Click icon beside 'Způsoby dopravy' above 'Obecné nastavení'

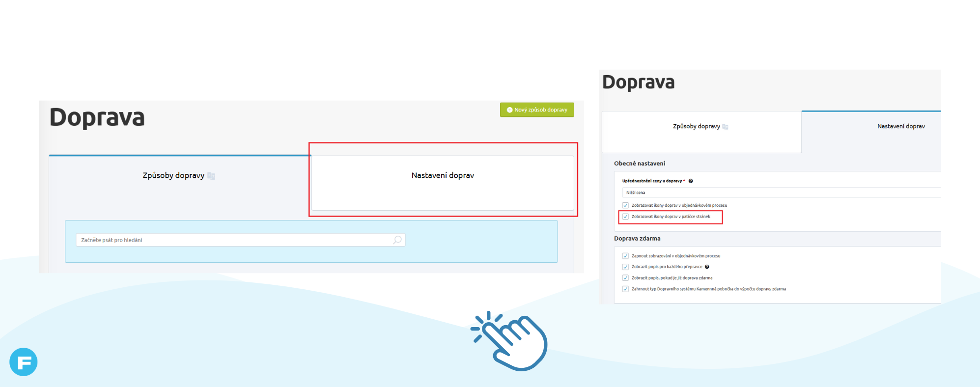tap(725, 127)
